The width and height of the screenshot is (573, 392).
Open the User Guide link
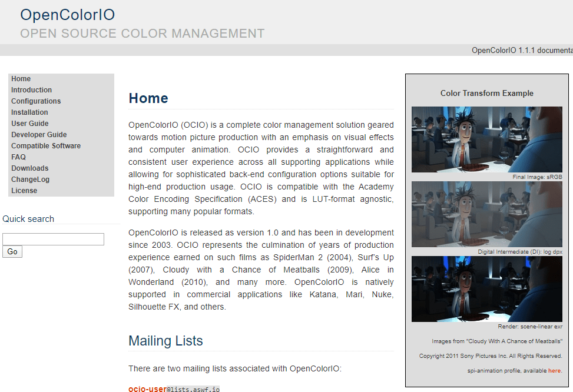30,124
